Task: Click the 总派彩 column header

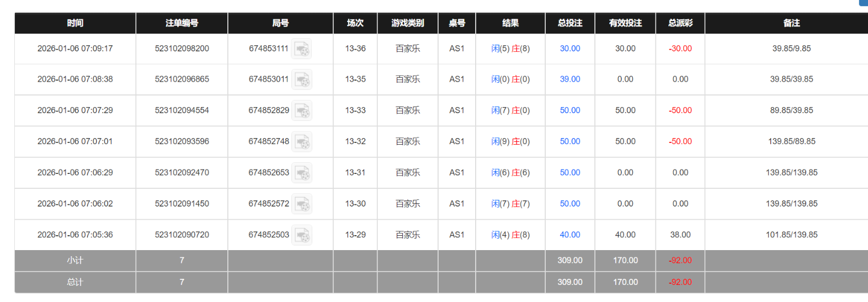Action: (x=680, y=23)
